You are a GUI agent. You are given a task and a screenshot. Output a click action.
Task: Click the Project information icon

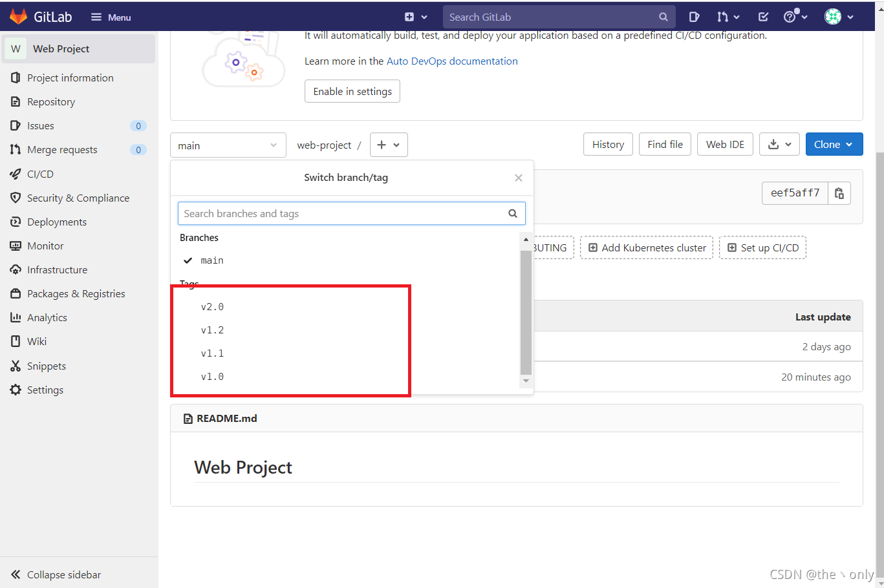point(16,78)
